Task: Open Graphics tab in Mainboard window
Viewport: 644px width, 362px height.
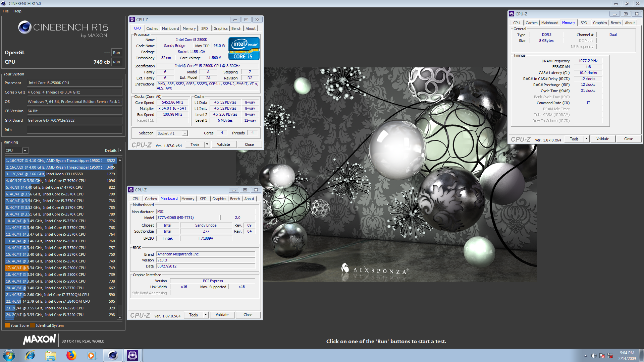Action: [x=219, y=199]
